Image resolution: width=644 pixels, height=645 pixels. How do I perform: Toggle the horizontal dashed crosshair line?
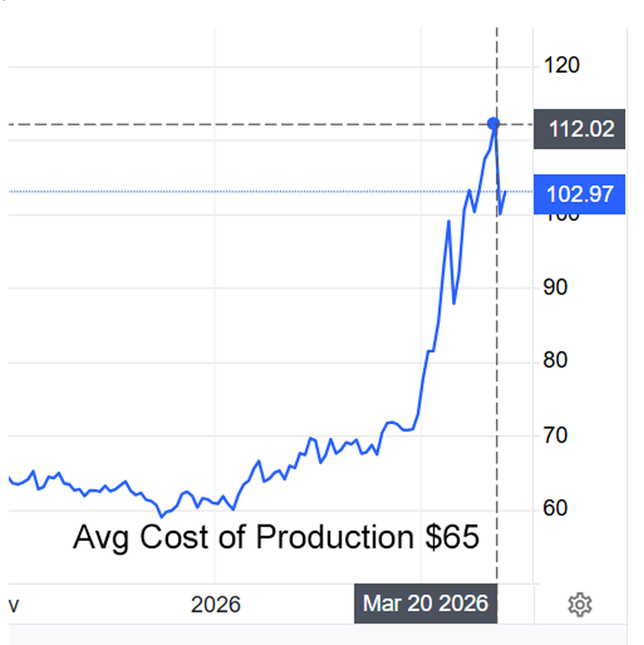[x=234, y=124]
